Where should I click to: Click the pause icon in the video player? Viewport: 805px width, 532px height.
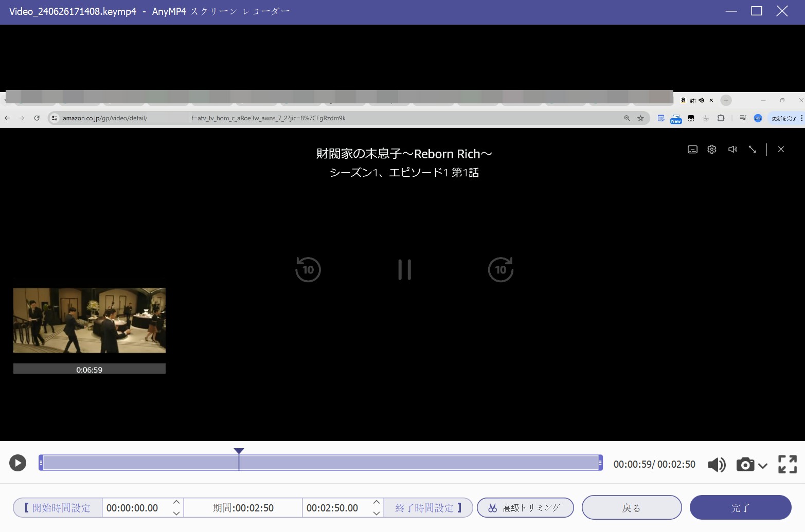click(405, 269)
